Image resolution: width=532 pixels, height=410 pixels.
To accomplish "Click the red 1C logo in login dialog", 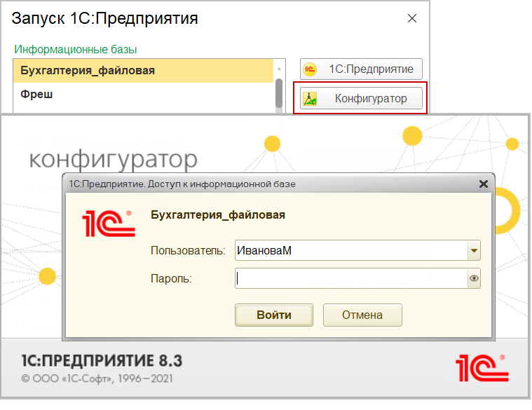I will pos(109,223).
